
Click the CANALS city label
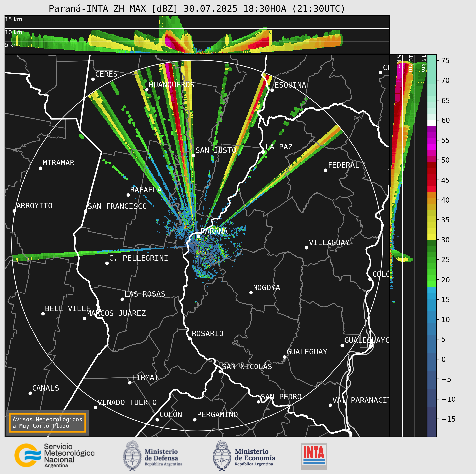tap(45, 388)
